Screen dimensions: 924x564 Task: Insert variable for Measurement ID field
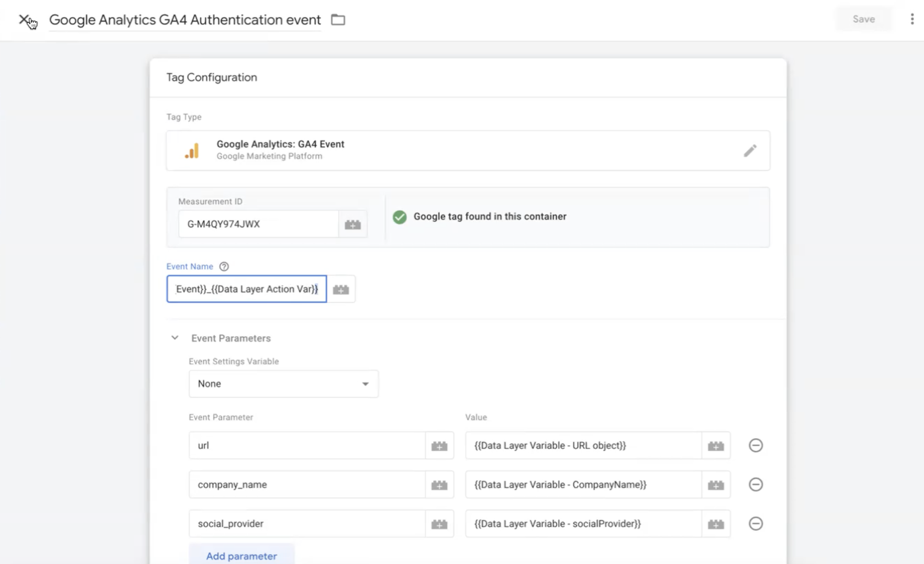click(x=353, y=224)
